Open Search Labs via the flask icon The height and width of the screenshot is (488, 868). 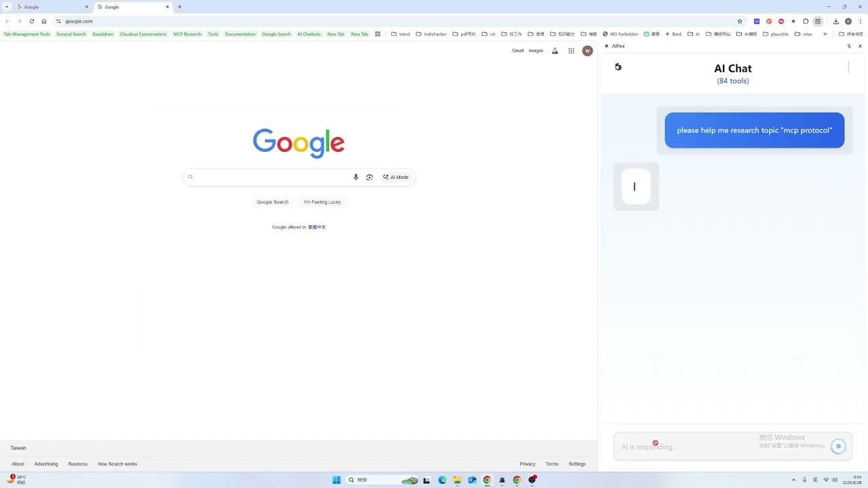click(555, 50)
